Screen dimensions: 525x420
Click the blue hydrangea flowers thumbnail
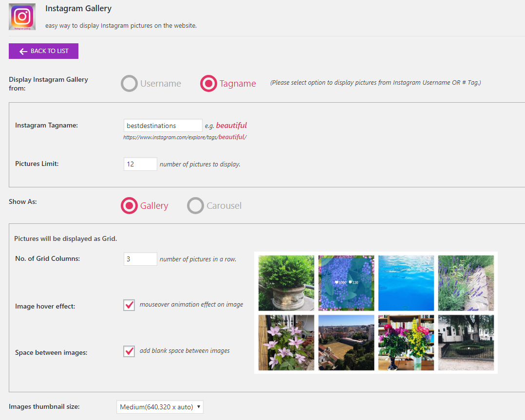click(x=346, y=283)
